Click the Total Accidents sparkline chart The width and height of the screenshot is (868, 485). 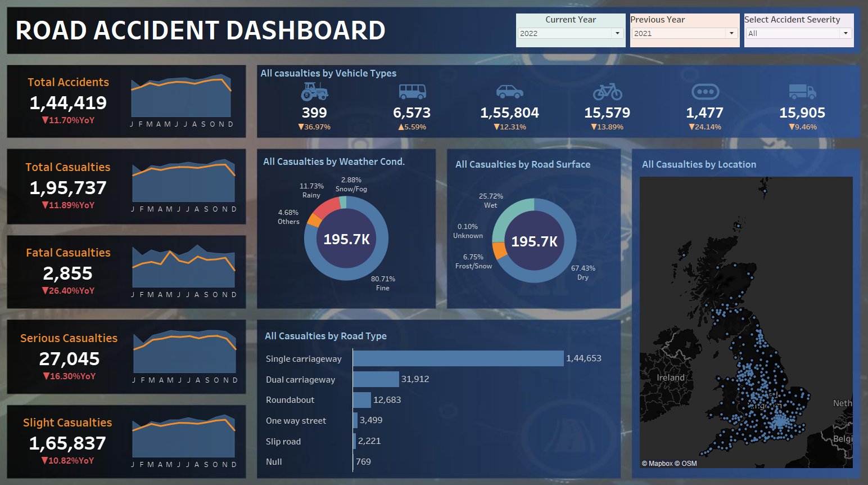coord(181,96)
